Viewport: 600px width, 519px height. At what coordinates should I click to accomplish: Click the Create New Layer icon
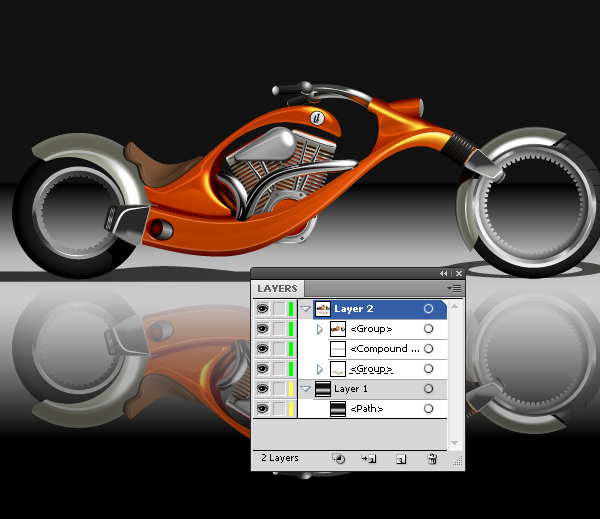400,459
